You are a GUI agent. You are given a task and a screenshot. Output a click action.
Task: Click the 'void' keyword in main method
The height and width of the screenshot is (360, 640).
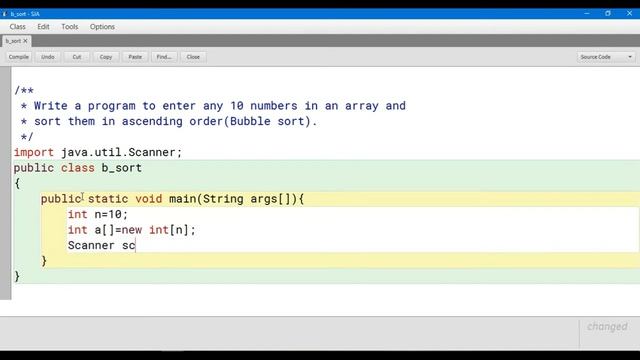pos(149,199)
